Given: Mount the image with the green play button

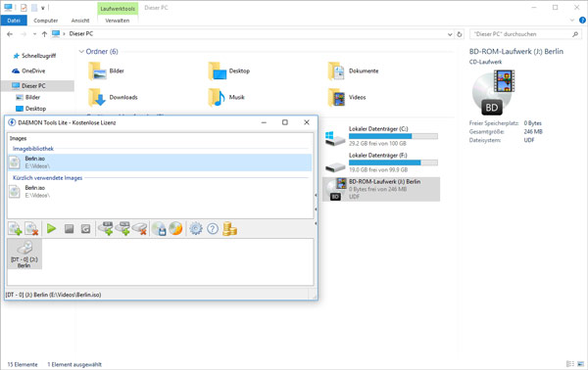Looking at the screenshot, I should (51, 228).
